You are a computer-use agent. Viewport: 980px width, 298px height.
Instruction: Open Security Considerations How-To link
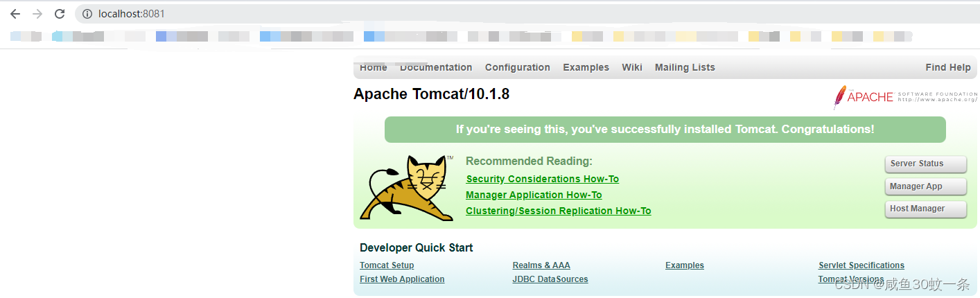(x=543, y=179)
